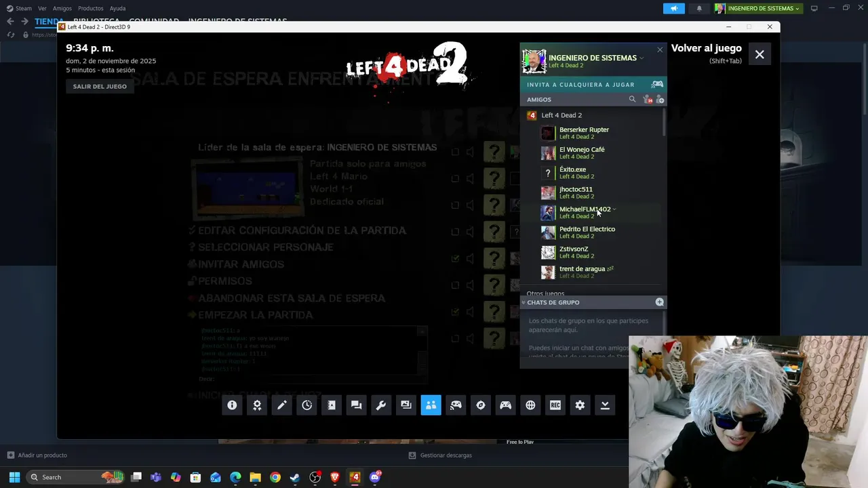Open the wrench tools icon in overlay
The height and width of the screenshot is (488, 868).
pos(381,405)
